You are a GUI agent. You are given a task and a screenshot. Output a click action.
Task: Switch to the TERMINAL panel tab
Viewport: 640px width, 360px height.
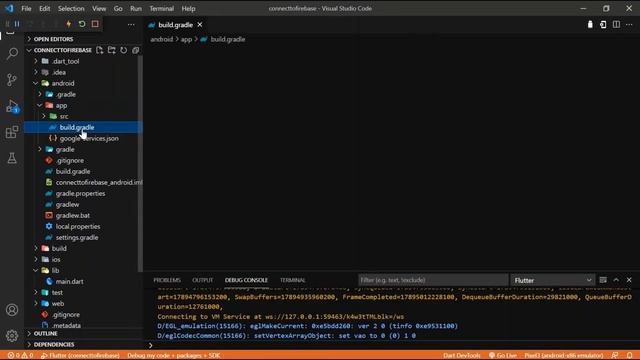[293, 280]
